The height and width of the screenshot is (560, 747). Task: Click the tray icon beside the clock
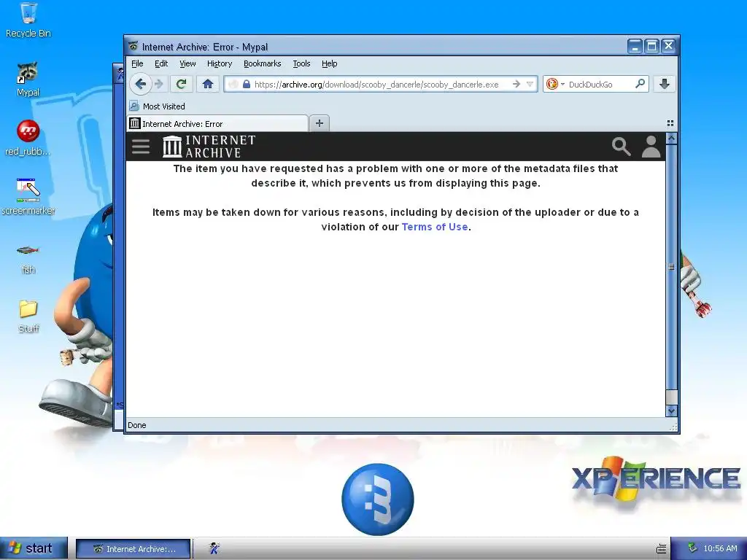tap(693, 548)
